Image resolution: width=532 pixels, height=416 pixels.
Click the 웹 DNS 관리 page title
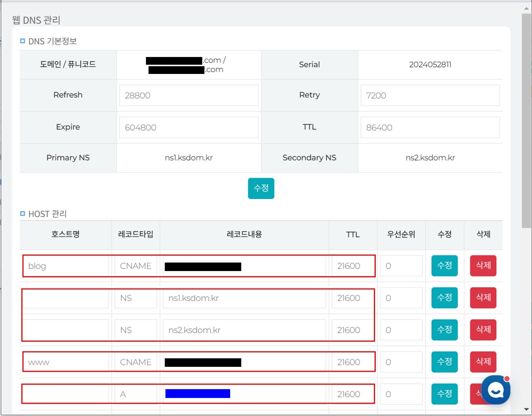36,20
